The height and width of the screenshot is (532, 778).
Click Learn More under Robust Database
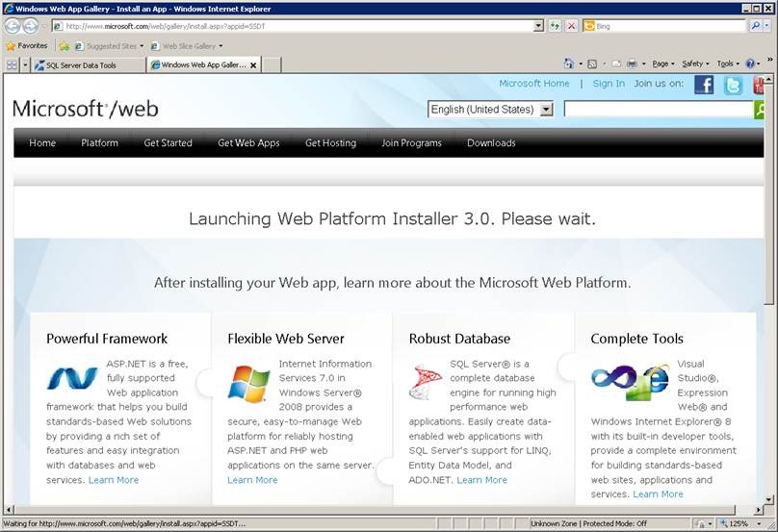tap(481, 480)
